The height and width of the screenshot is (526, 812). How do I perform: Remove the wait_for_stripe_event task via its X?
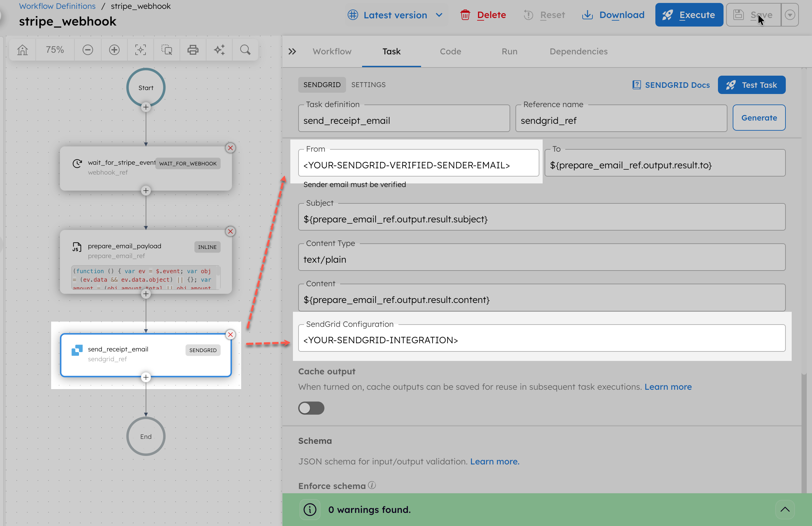231,148
